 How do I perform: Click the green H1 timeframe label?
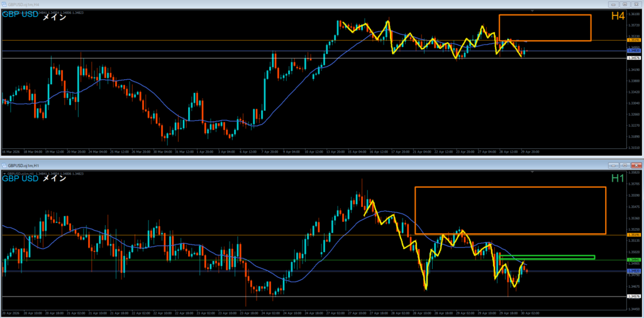(x=618, y=178)
